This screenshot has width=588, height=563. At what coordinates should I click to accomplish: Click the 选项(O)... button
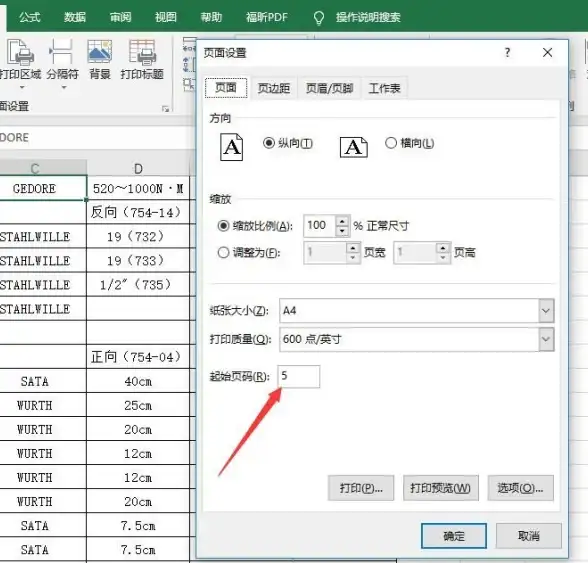point(520,488)
